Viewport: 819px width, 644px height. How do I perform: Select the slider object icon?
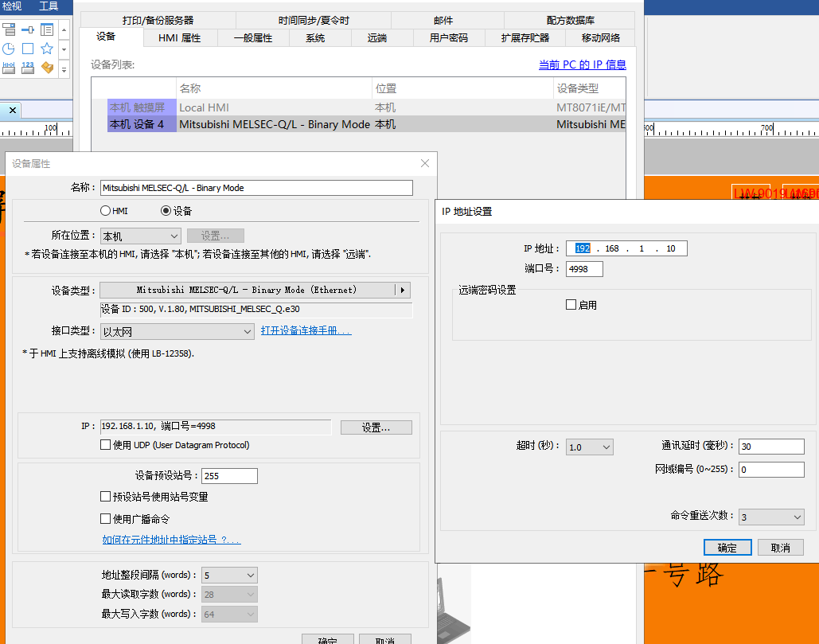[28, 30]
